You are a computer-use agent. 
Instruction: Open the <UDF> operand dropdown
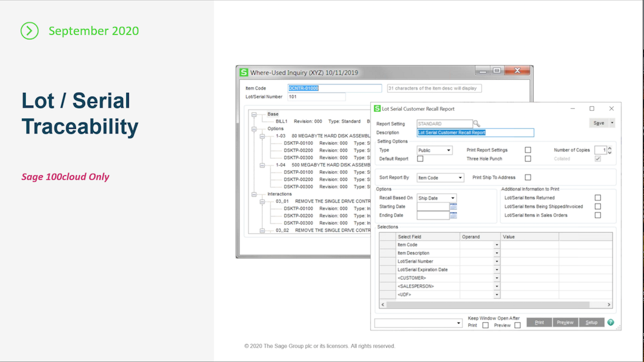(x=497, y=294)
